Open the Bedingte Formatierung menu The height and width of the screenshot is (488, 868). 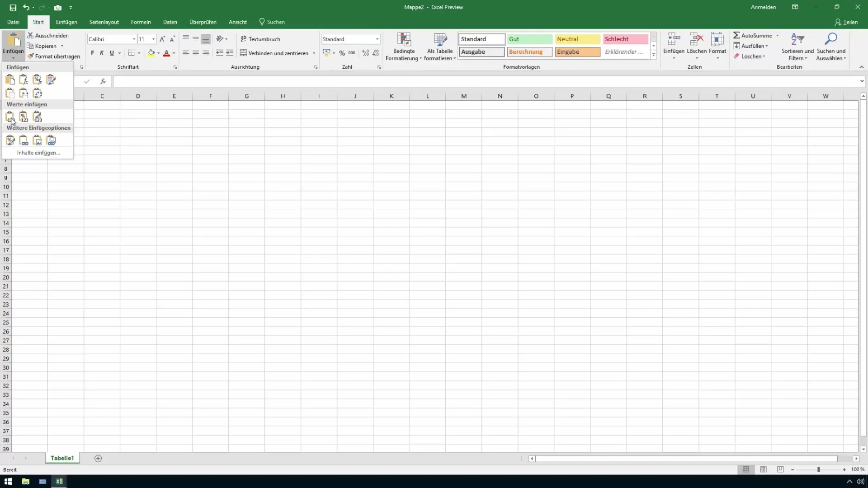404,47
